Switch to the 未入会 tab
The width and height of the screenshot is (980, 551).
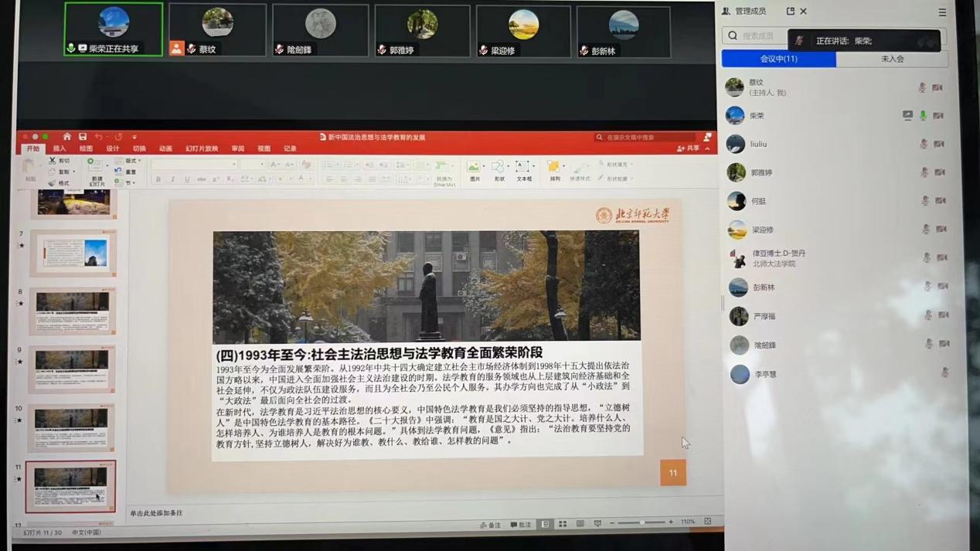[x=892, y=59]
